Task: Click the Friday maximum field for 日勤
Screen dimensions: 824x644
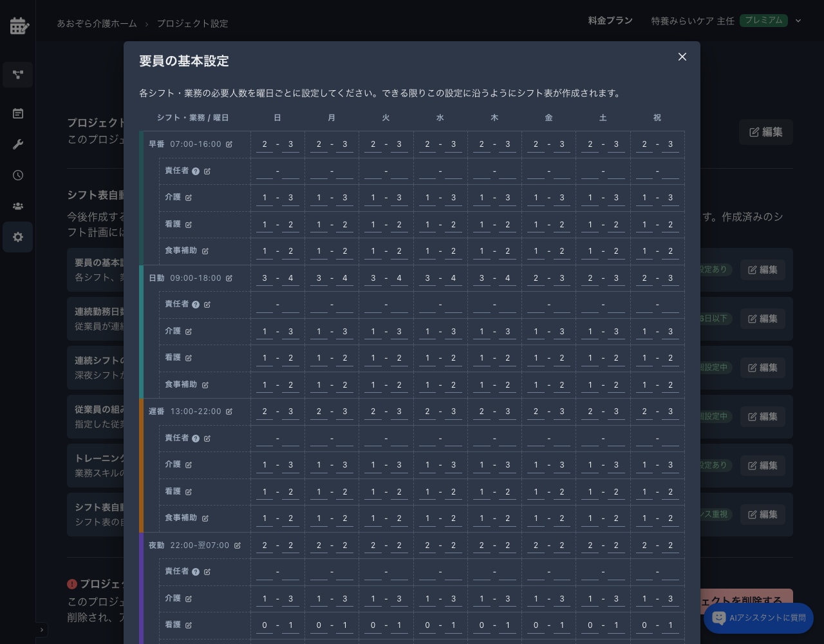Action: (562, 278)
